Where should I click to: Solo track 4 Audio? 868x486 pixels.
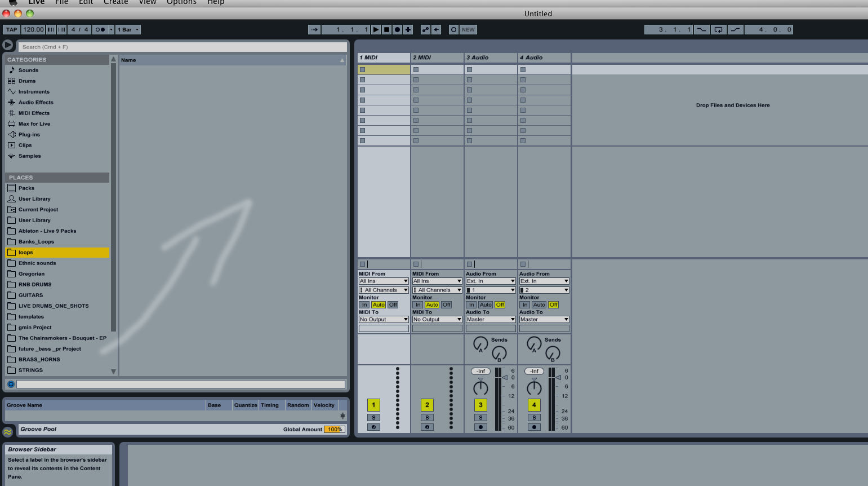pyautogui.click(x=534, y=418)
